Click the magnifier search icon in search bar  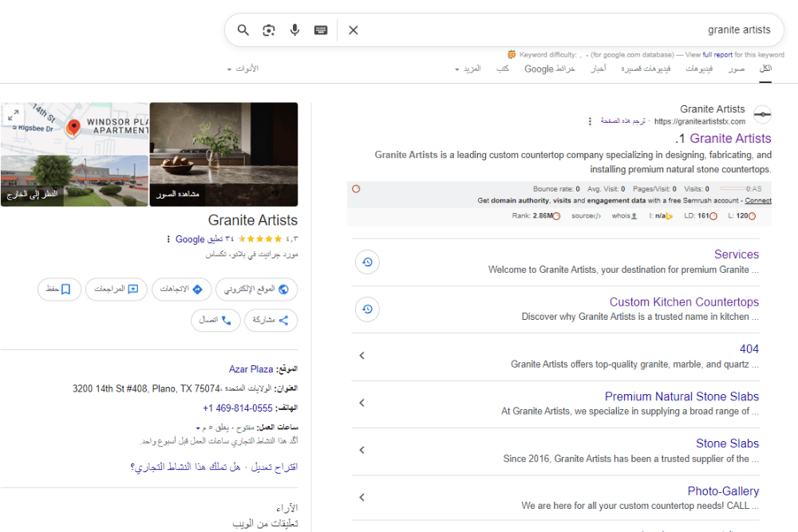coord(243,30)
